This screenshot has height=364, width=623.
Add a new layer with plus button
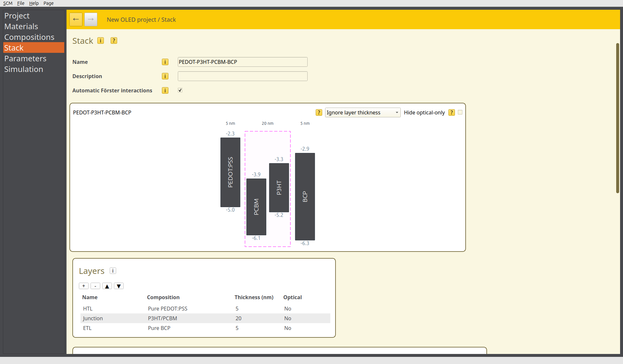83,286
